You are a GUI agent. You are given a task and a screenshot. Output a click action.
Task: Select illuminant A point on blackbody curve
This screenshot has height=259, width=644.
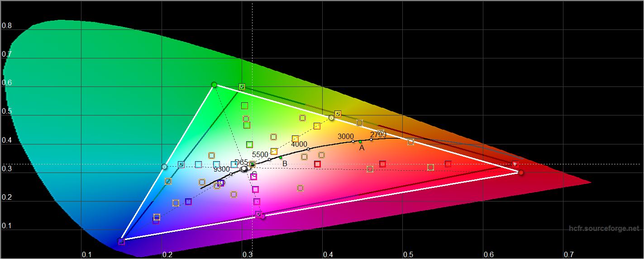point(360,142)
